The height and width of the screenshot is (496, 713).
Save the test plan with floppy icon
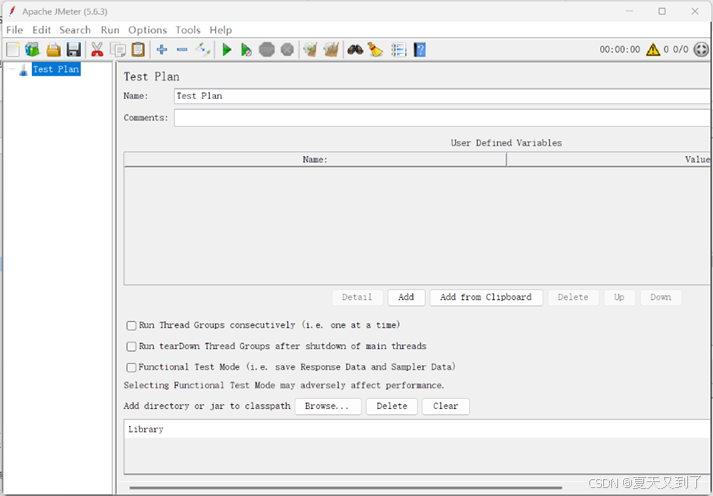(74, 50)
